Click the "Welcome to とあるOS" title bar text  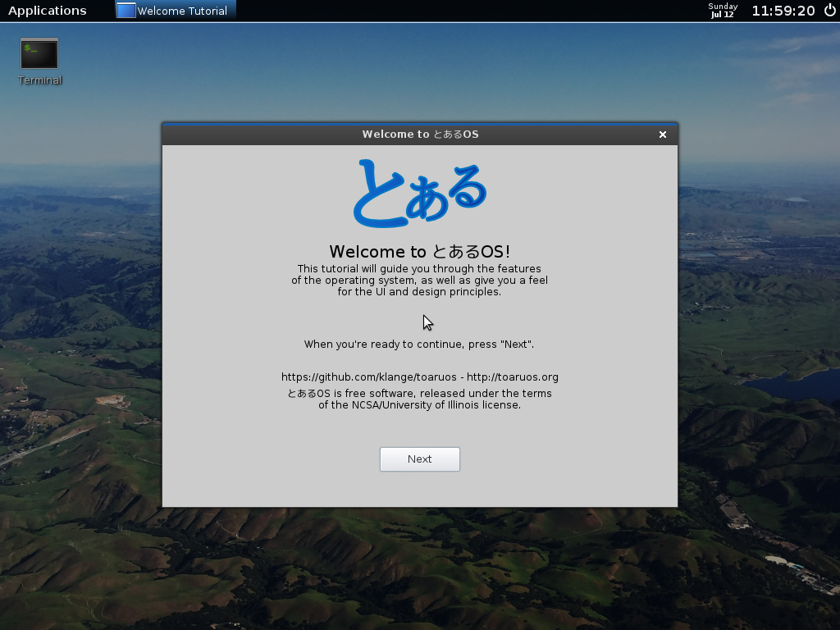point(420,135)
